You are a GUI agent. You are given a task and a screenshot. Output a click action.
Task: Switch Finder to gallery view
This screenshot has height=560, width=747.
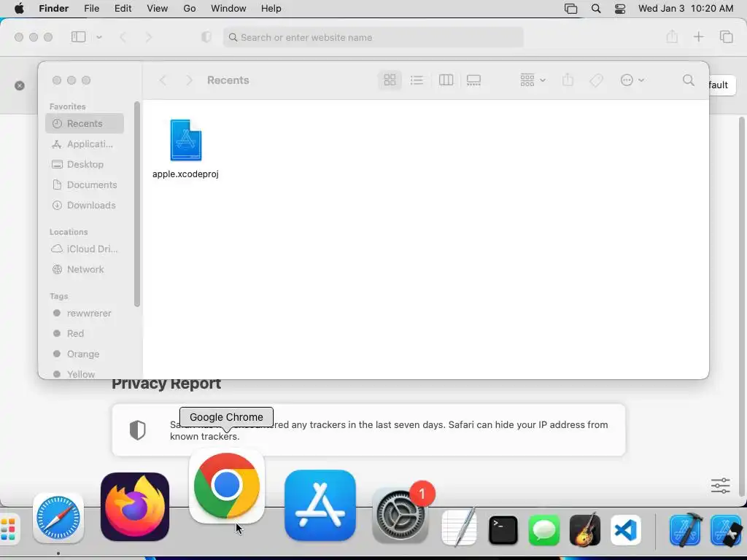coord(473,80)
